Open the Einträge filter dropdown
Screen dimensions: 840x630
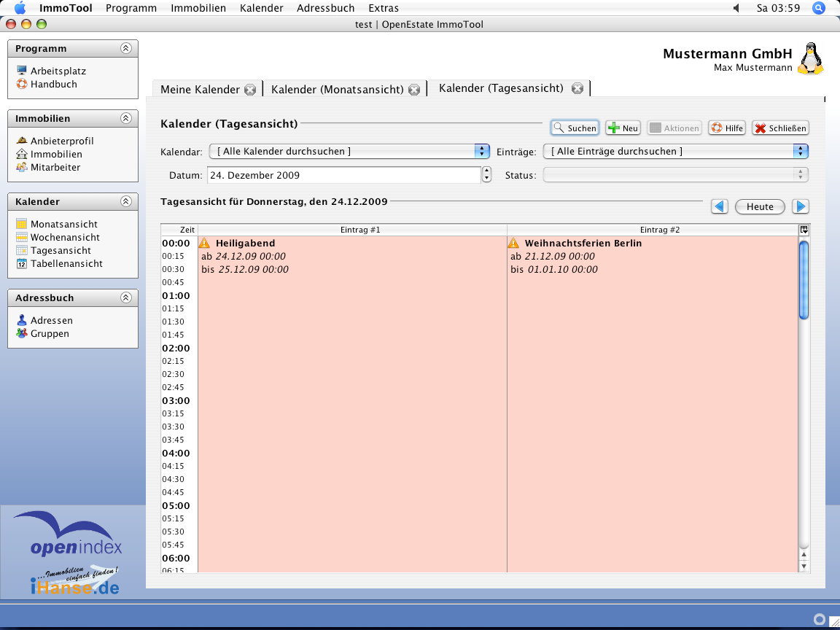(x=675, y=151)
